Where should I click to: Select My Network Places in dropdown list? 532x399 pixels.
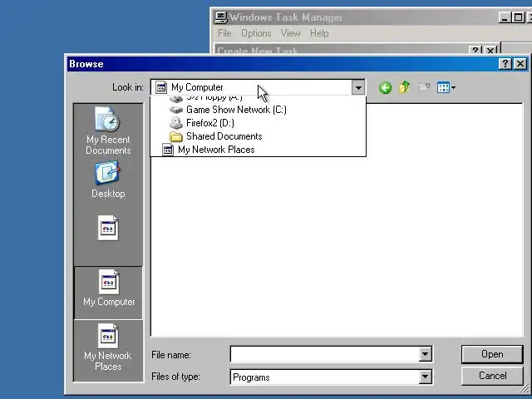(258, 150)
